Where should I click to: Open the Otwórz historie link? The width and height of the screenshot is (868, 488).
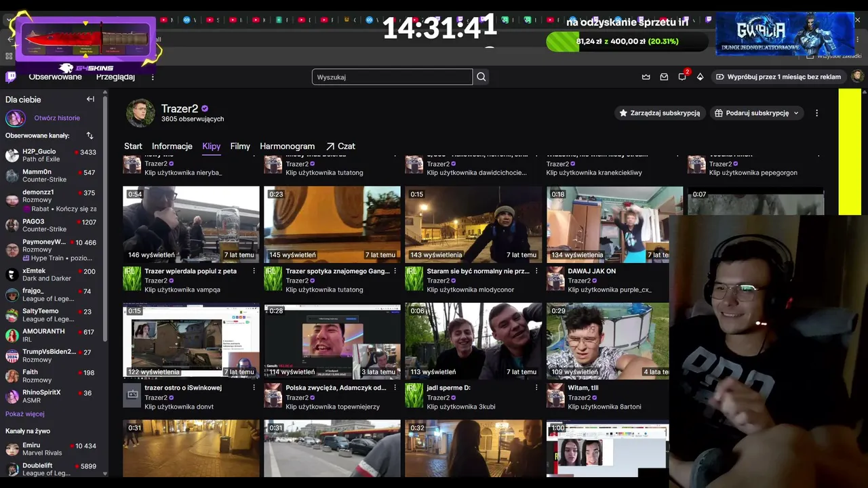tap(57, 118)
